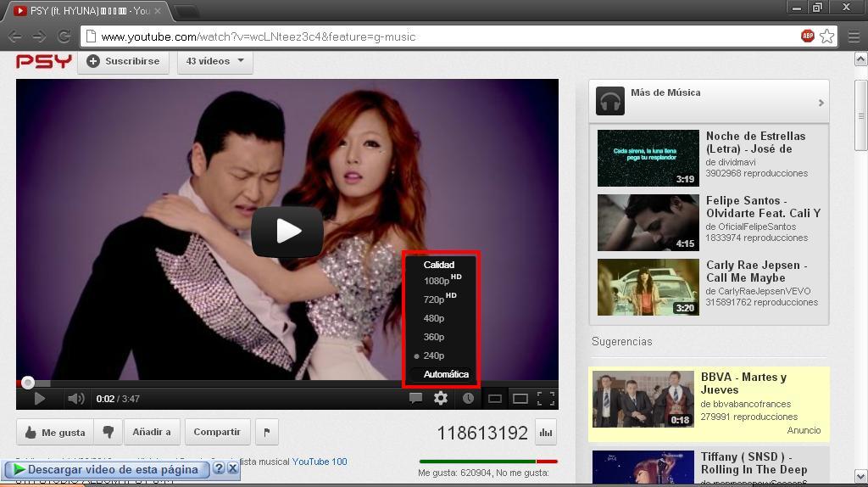The width and height of the screenshot is (868, 487).
Task: Close the PSY YouTube browser tab
Action: (x=158, y=10)
